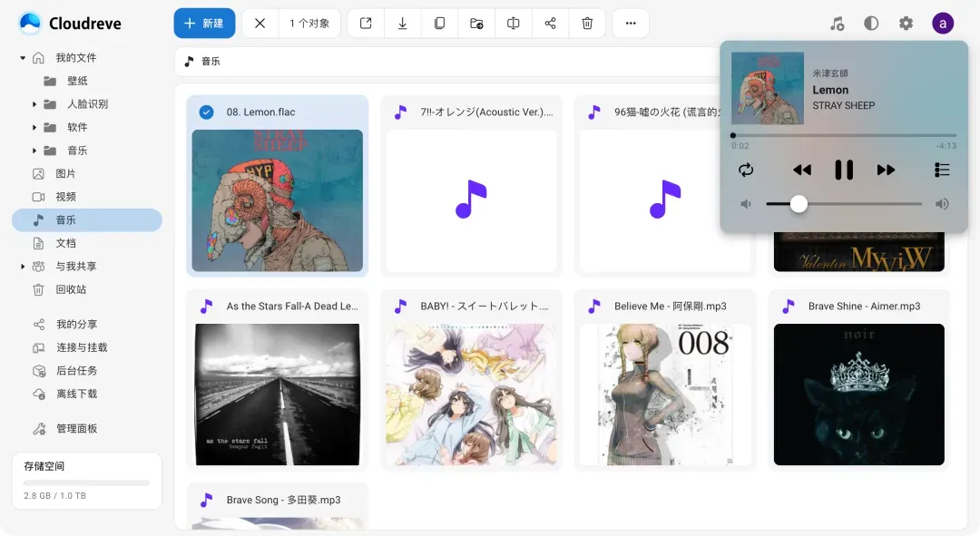Click the copy icon in the toolbar

tap(439, 24)
